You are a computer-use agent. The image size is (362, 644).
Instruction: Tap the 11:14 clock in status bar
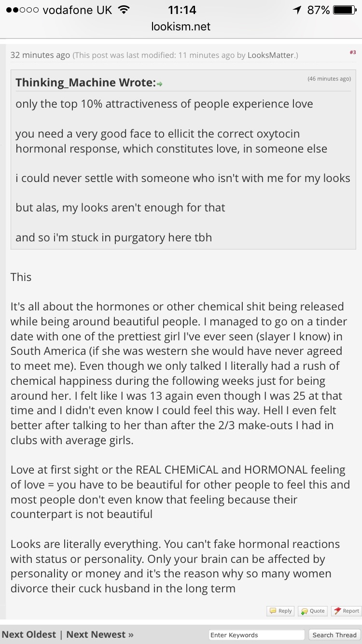click(x=181, y=10)
